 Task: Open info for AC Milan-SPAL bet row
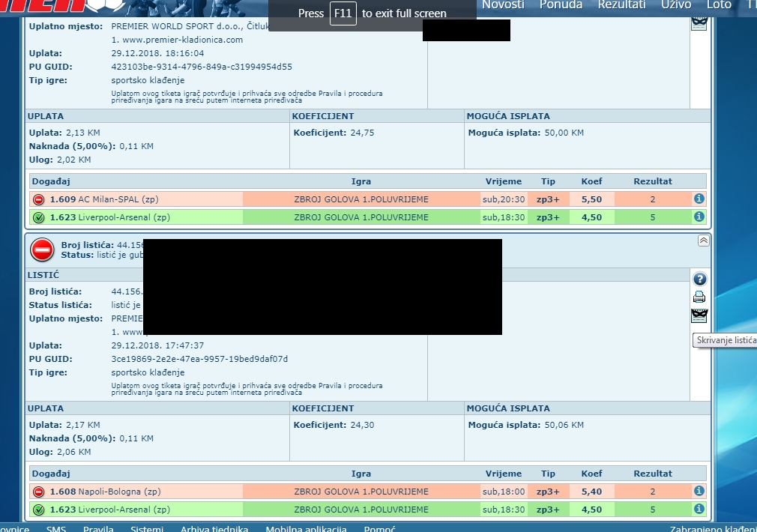click(699, 199)
